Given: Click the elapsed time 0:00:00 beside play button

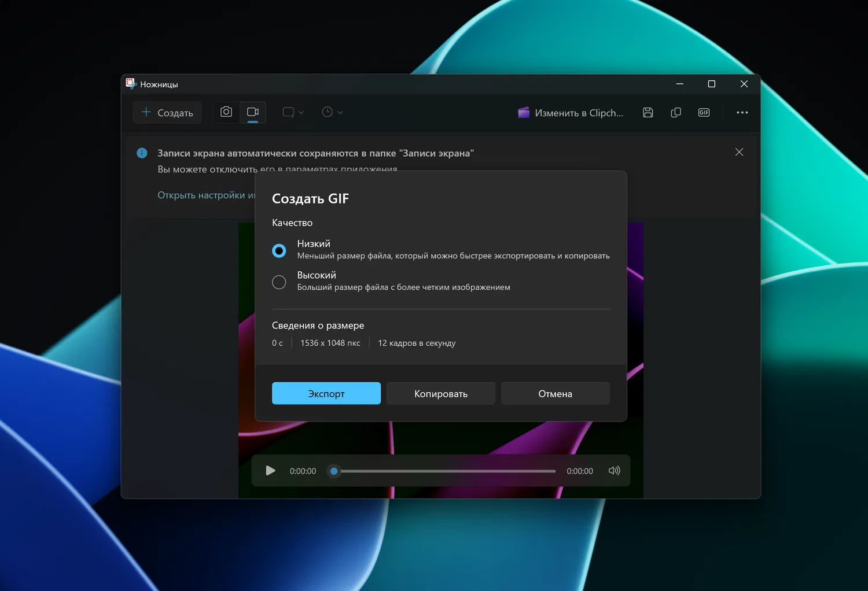Looking at the screenshot, I should tap(303, 471).
